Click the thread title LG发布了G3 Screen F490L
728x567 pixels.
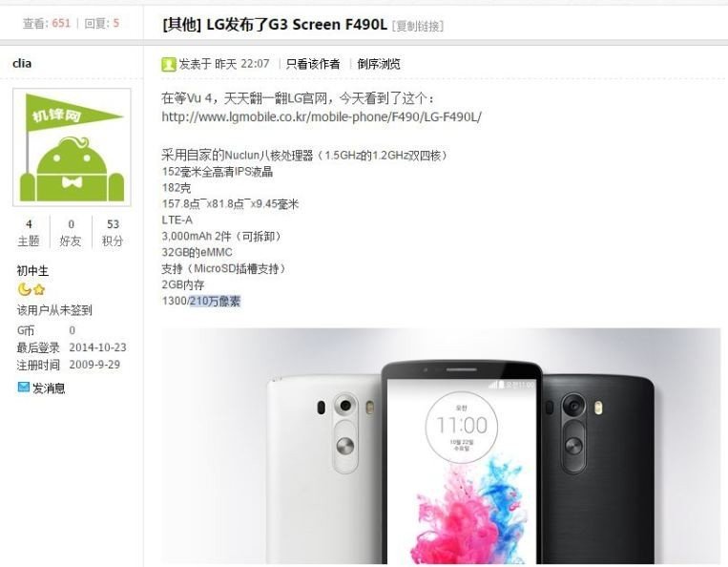[297, 24]
